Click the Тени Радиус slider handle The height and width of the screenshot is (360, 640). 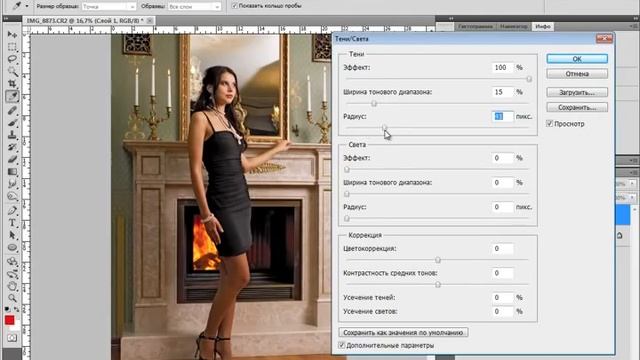point(384,128)
